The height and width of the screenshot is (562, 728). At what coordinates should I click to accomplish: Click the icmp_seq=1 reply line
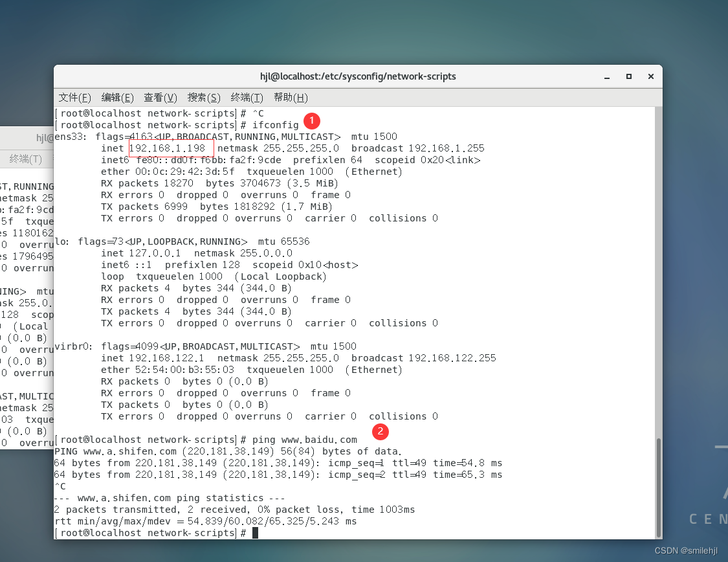tap(278, 463)
